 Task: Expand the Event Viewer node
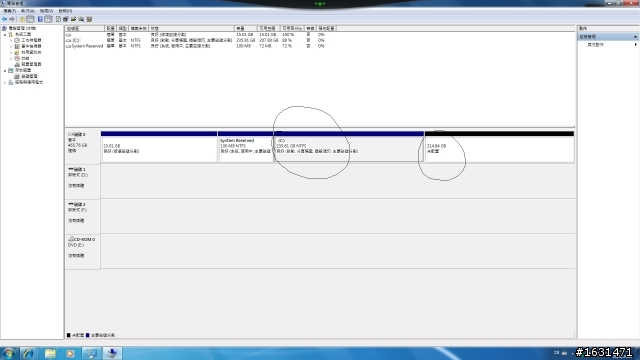[x=11, y=47]
